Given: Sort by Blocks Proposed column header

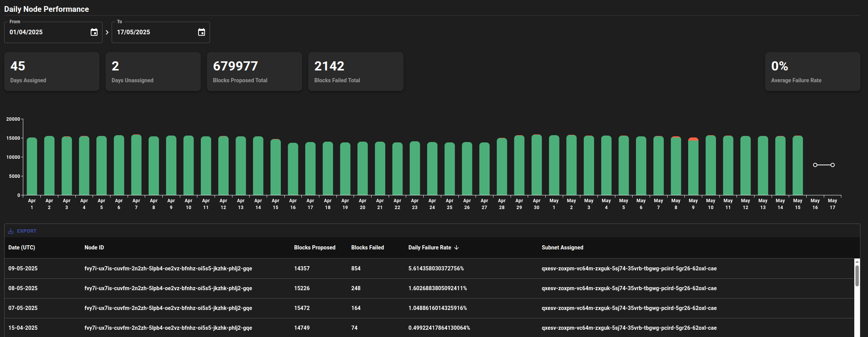Looking at the screenshot, I should coord(314,248).
